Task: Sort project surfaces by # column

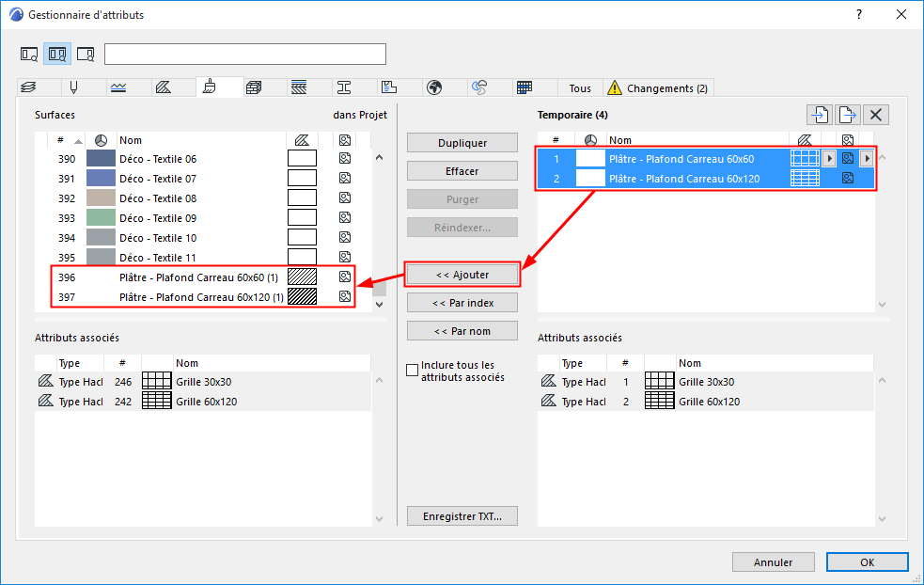Action: [x=67, y=140]
